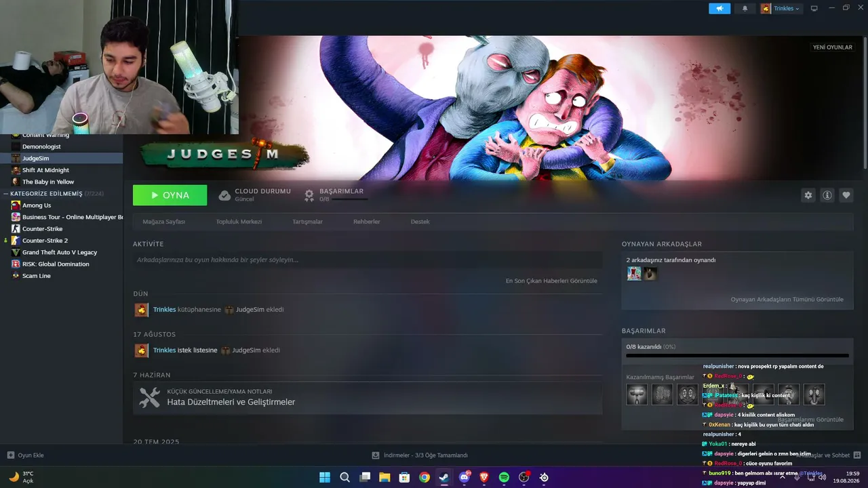This screenshot has height=488, width=868.
Task: Open the Topluluk Merkezi tab
Action: (239, 222)
